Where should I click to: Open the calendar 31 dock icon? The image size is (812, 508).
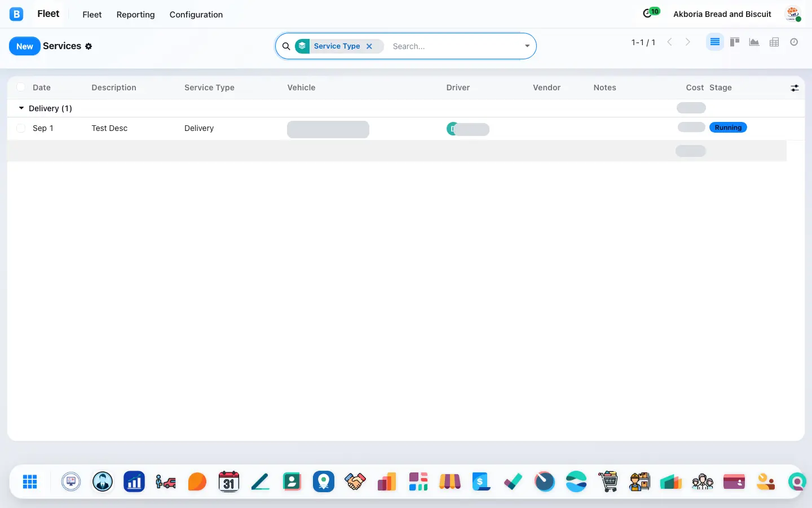click(229, 481)
